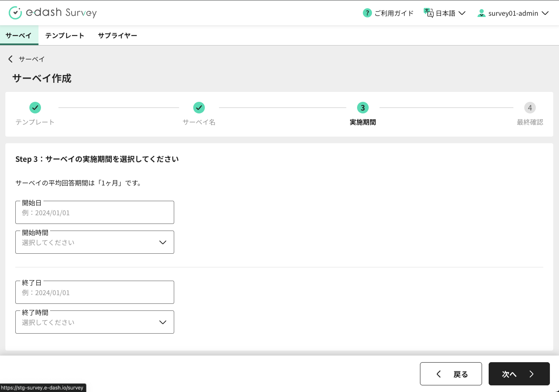Image resolution: width=559 pixels, height=392 pixels.
Task: Click the 平均回答期間 note text
Action: 79,183
